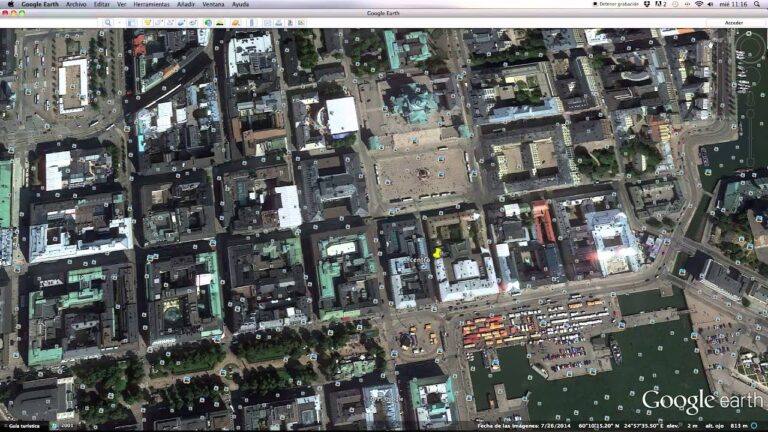Click the look-around compass navigation control

(x=750, y=47)
